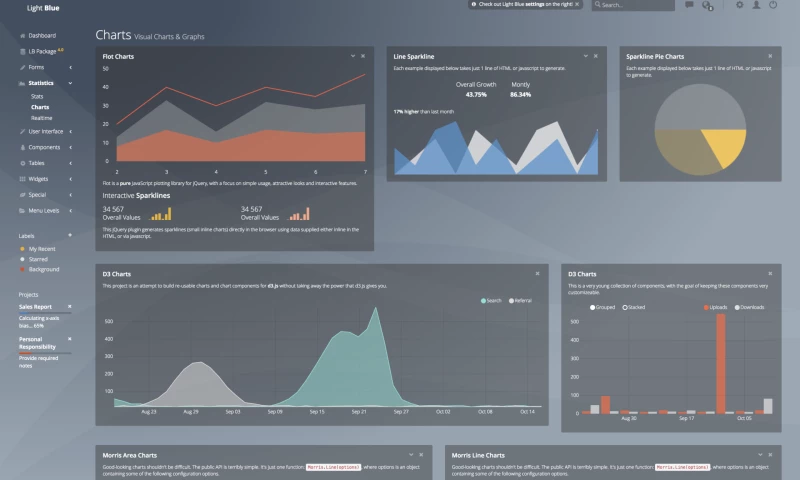Open the settings gear icon
Image resolution: width=800 pixels, height=480 pixels.
[x=740, y=6]
